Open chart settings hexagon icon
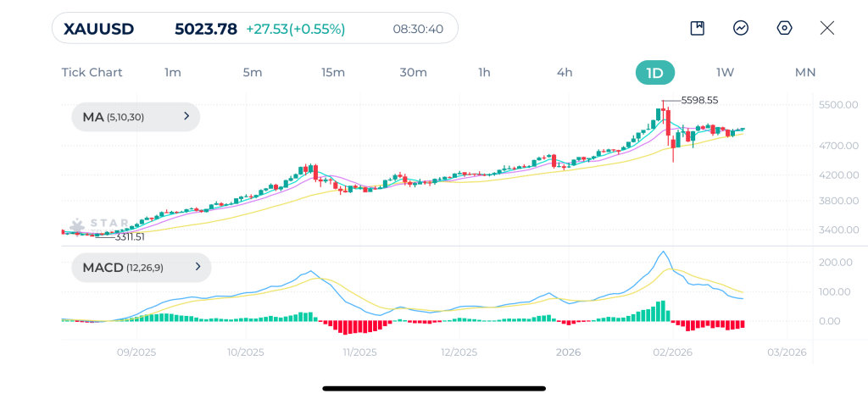 (x=784, y=28)
